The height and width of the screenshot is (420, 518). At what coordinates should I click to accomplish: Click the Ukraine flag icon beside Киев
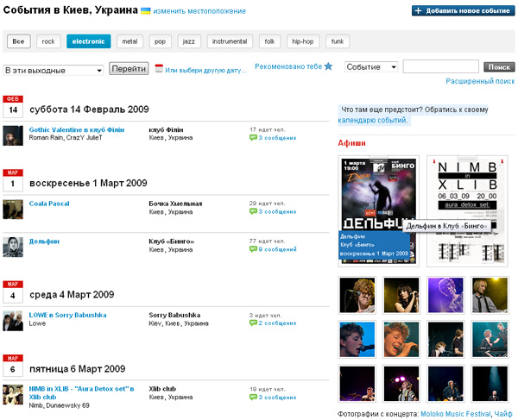pos(145,11)
